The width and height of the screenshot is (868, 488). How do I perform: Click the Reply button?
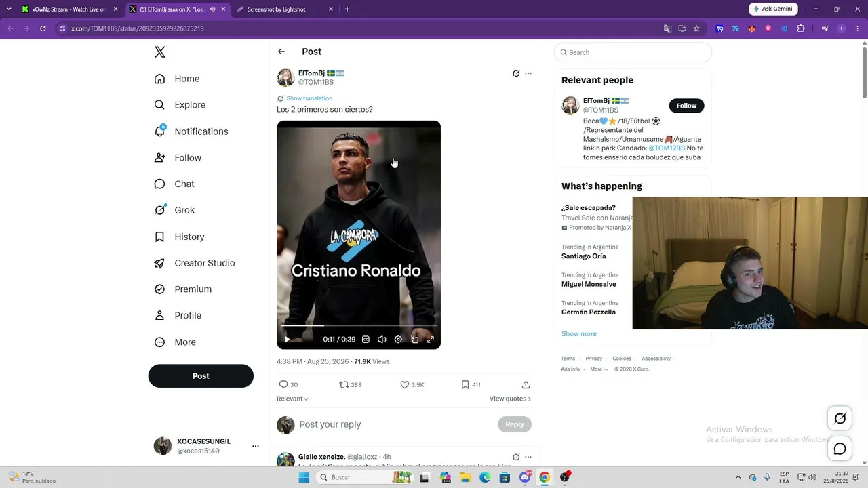[x=515, y=424]
